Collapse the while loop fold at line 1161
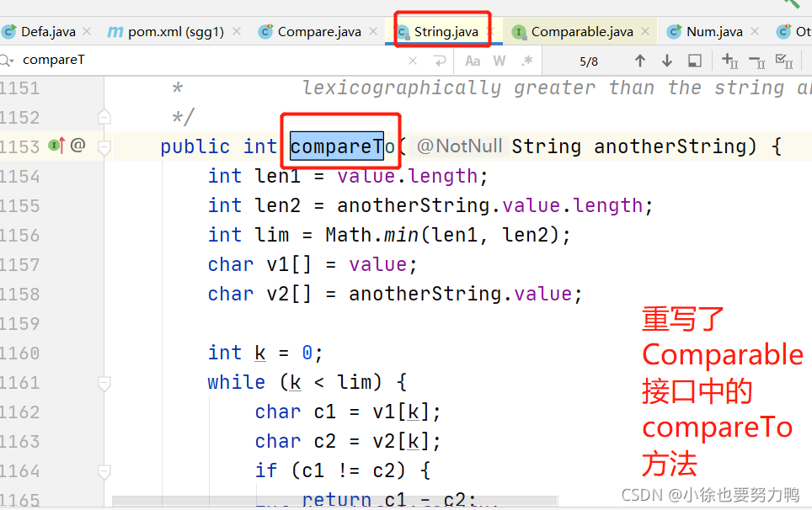The height and width of the screenshot is (510, 812). pos(104,383)
